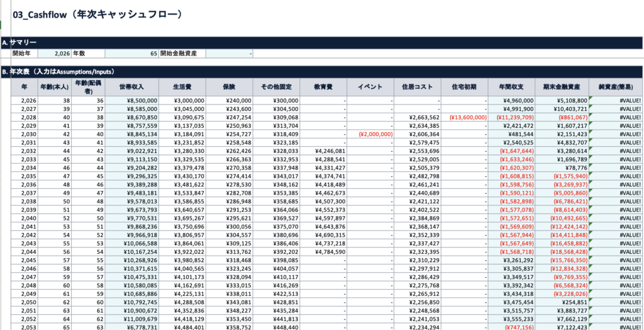Image resolution: width=644 pixels, height=330 pixels.
Task: Select the A. サマリー section header
Action: coord(23,42)
